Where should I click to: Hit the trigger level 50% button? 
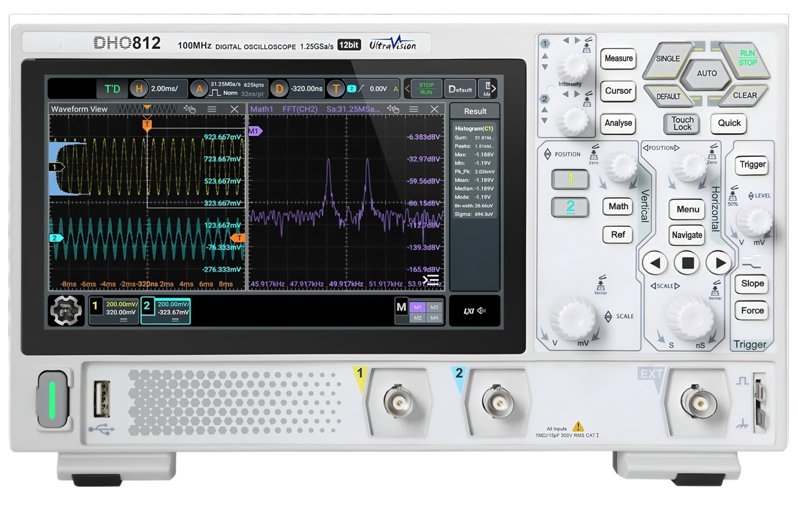tap(733, 196)
